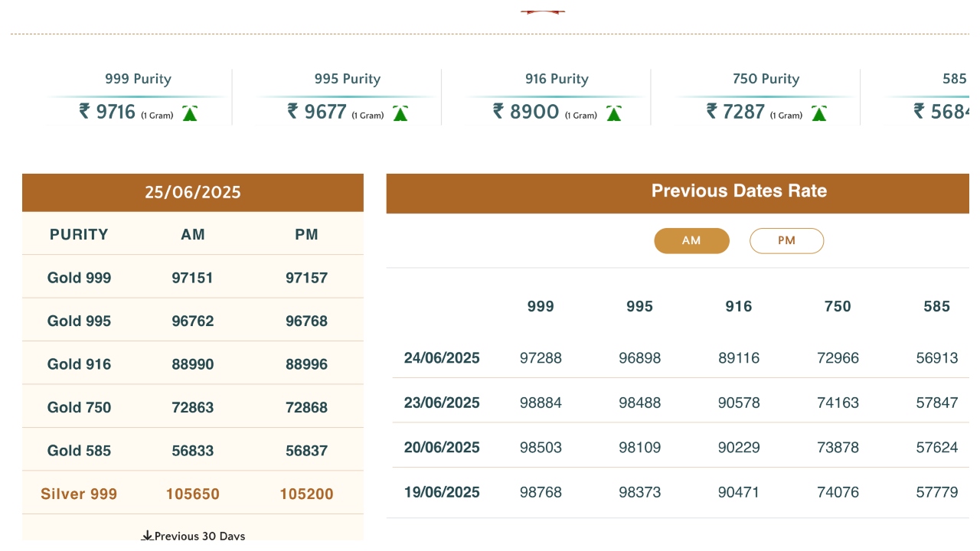Click the Previous Dates Rate header
Screen dimensions: 980x551
coord(739,191)
